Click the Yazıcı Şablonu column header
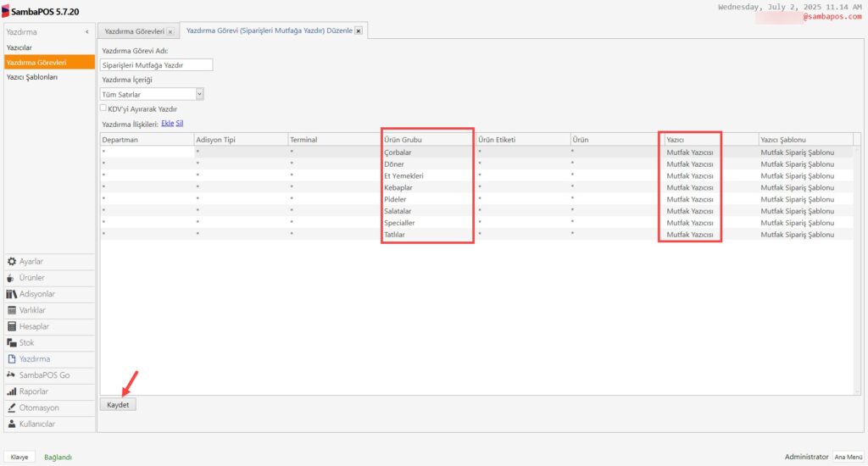The image size is (868, 466). 805,140
